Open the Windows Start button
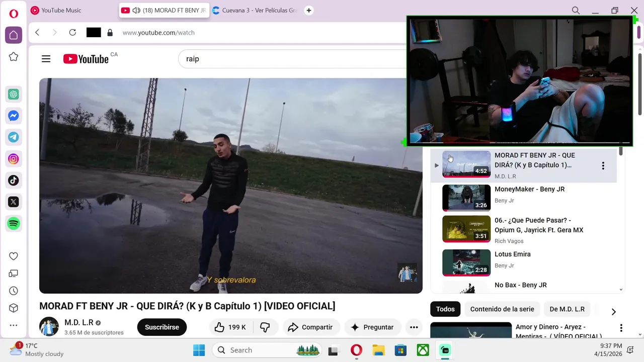This screenshot has width=644, height=362. click(199, 350)
